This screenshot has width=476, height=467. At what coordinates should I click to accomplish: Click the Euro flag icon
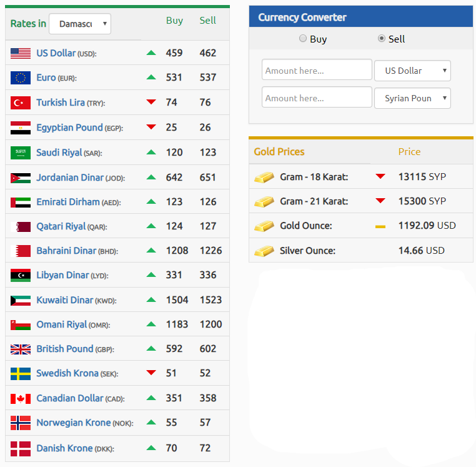21,78
